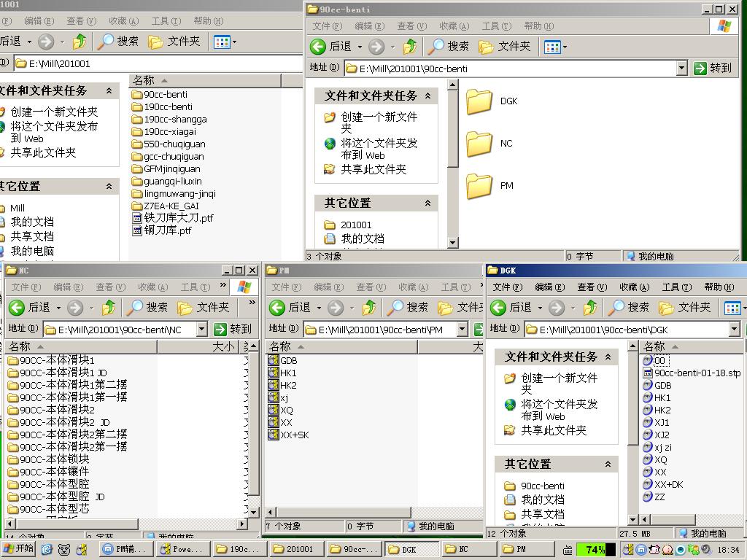This screenshot has width=747, height=560.
Task: Select XX+SK file in PM window
Action: [x=289, y=435]
